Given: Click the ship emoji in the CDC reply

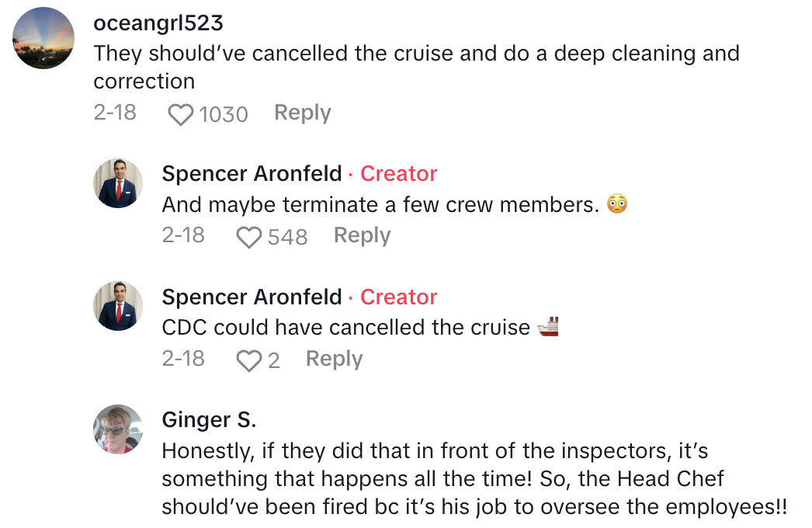Looking at the screenshot, I should click(x=548, y=328).
